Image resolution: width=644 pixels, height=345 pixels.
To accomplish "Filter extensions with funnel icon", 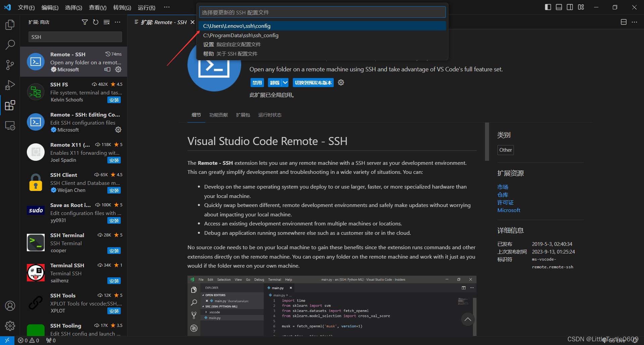I will pyautogui.click(x=85, y=22).
